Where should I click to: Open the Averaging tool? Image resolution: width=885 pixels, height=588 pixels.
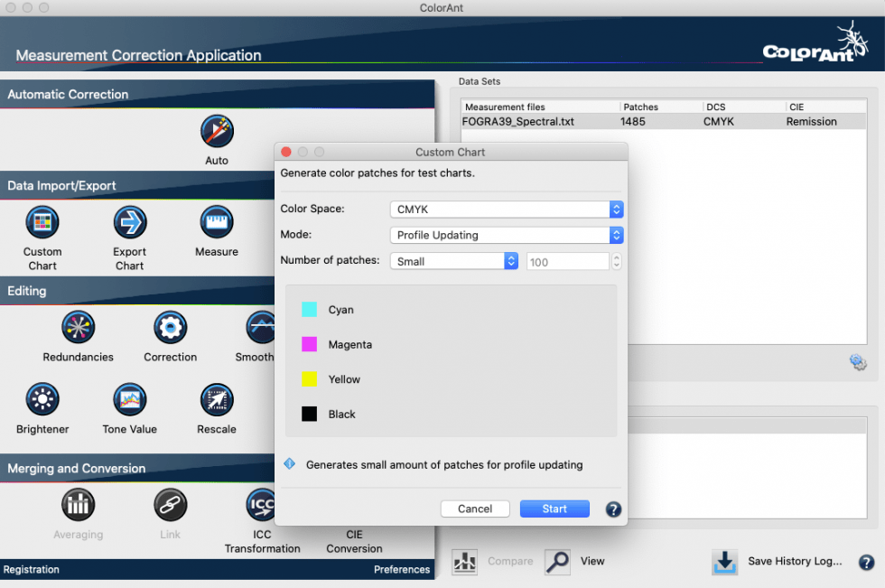click(78, 504)
